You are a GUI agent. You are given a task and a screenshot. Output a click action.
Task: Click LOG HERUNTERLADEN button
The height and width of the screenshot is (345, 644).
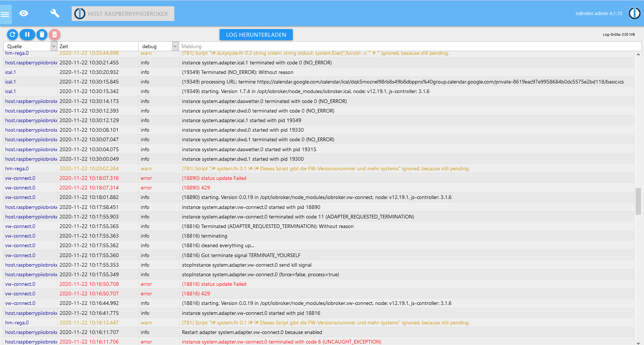(256, 35)
